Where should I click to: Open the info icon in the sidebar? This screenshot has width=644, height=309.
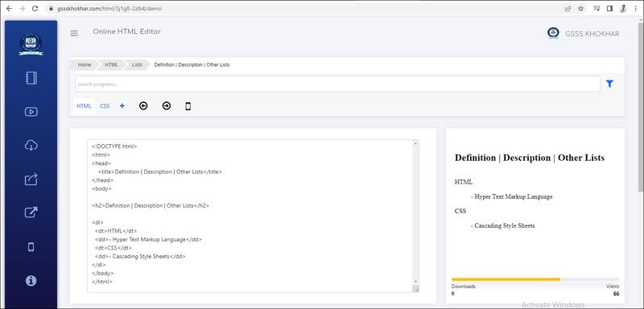tap(31, 281)
